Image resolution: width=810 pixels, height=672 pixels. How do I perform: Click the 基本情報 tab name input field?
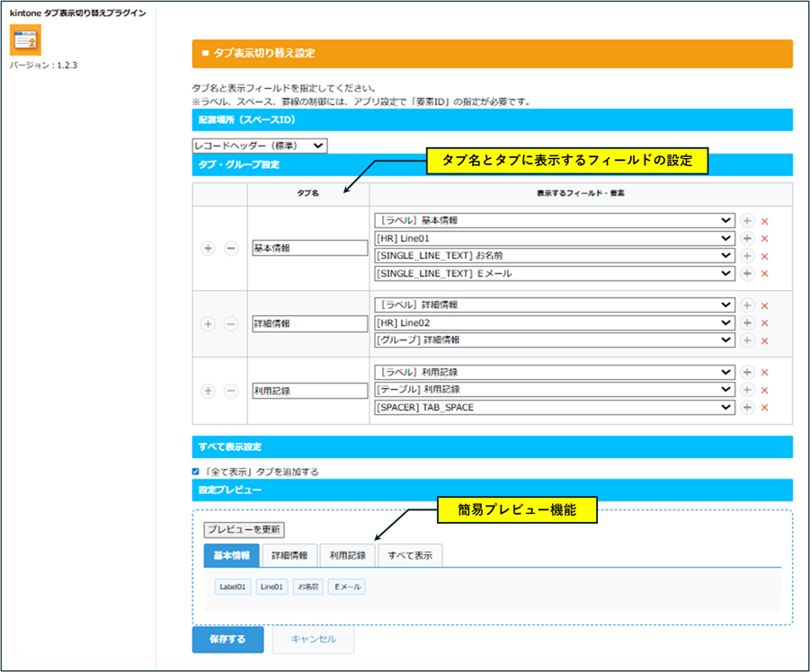point(310,249)
